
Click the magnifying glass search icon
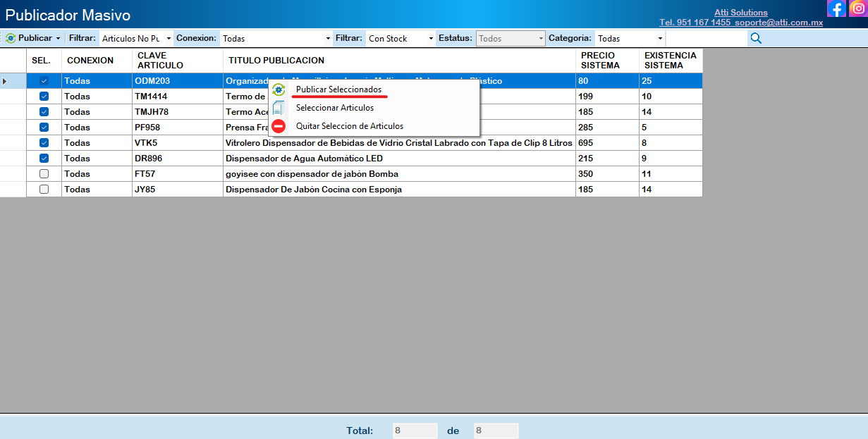click(756, 38)
